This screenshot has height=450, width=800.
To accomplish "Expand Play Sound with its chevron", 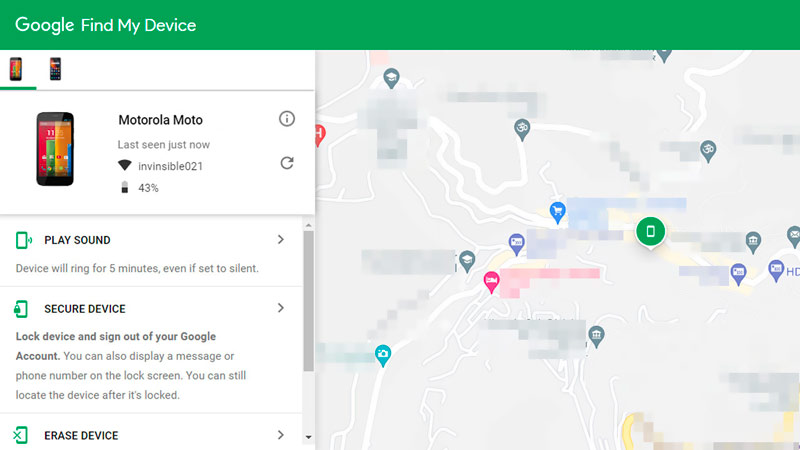I will click(x=281, y=240).
